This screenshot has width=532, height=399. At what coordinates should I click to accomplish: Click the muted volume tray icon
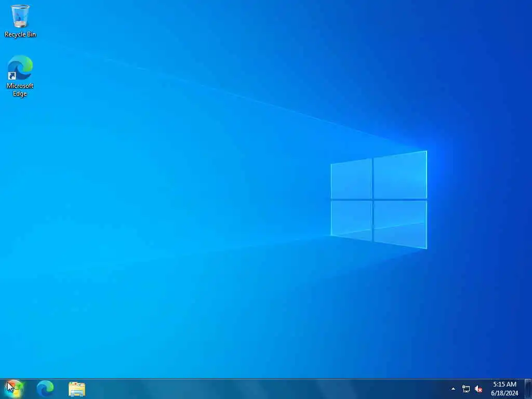(x=478, y=389)
